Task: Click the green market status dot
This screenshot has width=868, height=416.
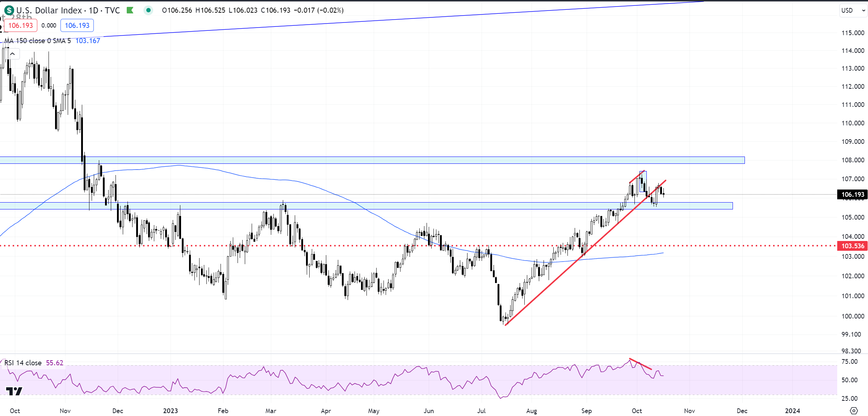Action: [148, 10]
